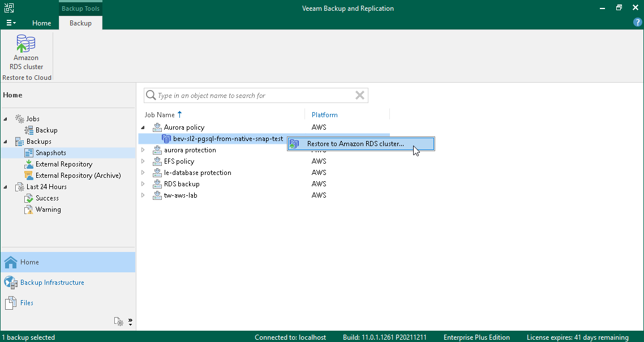
Task: Select the EFS policy job icon
Action: 157,161
